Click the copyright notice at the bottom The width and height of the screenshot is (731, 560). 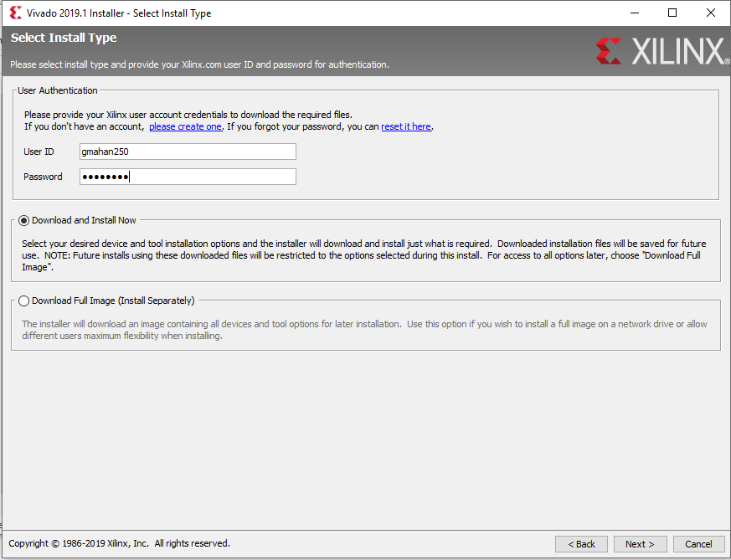click(120, 543)
